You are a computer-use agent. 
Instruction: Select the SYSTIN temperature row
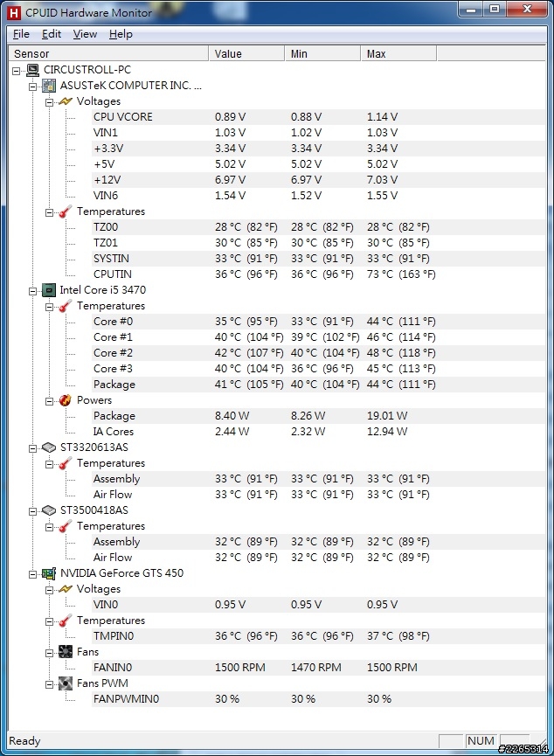pos(319,259)
